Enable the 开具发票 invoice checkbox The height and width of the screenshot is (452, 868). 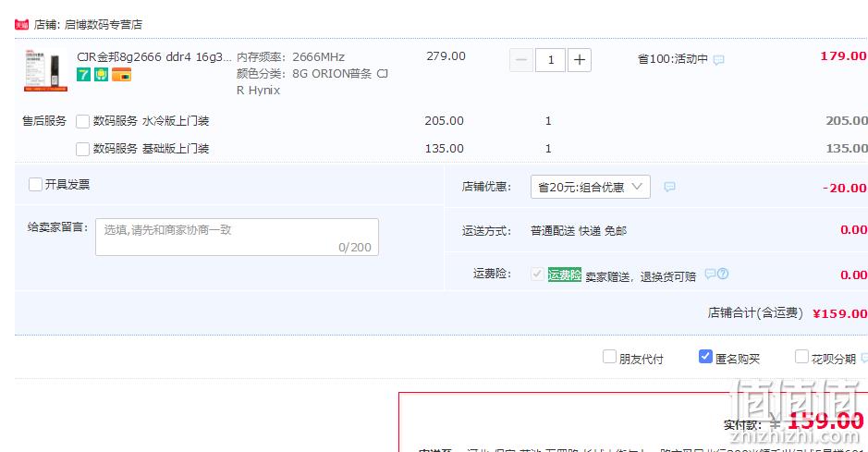tap(35, 184)
